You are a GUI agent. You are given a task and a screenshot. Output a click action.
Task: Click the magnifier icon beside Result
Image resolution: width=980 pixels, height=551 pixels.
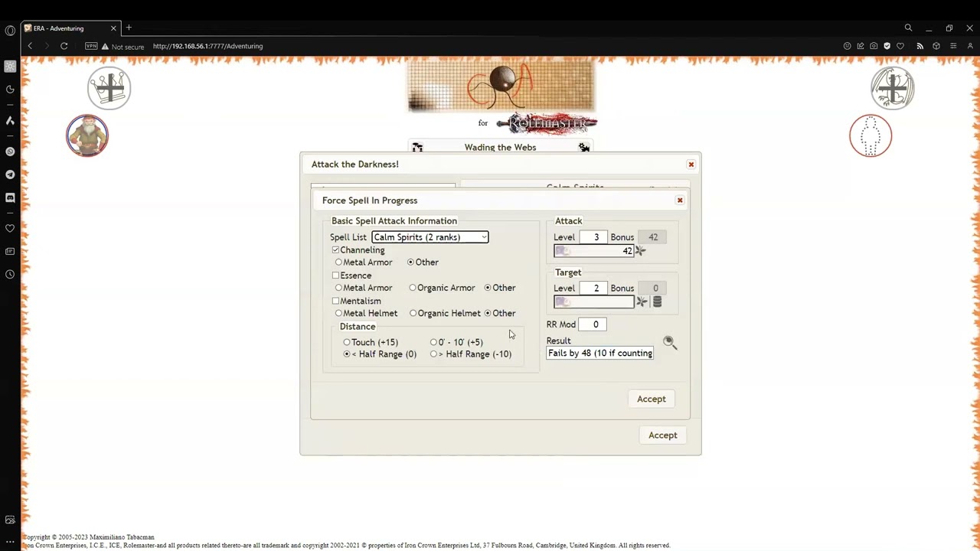click(x=669, y=342)
